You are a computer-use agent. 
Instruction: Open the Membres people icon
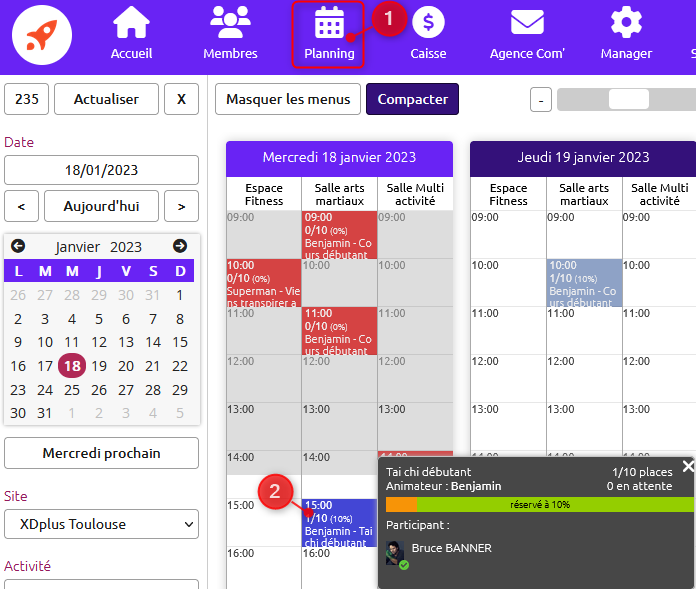click(x=230, y=22)
